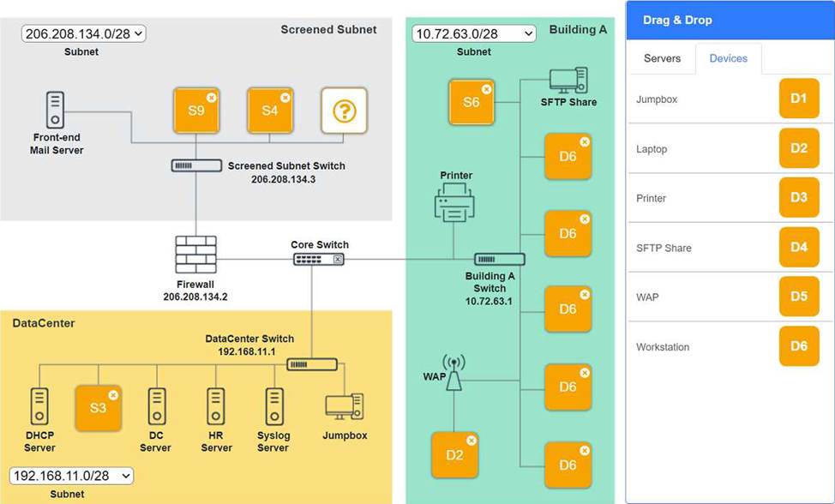Image resolution: width=835 pixels, height=504 pixels.
Task: Select the Front-end Mail Server icon
Action: (55, 110)
